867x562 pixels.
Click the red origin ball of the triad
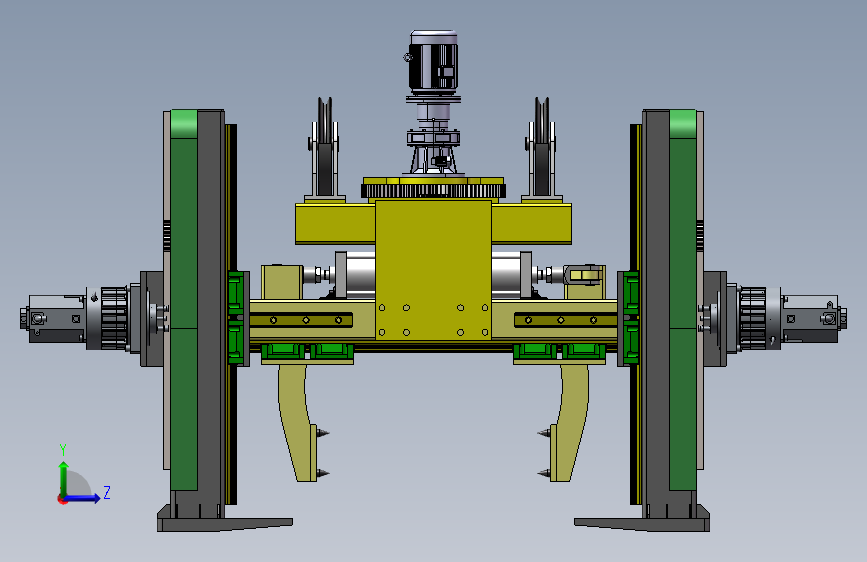click(61, 499)
